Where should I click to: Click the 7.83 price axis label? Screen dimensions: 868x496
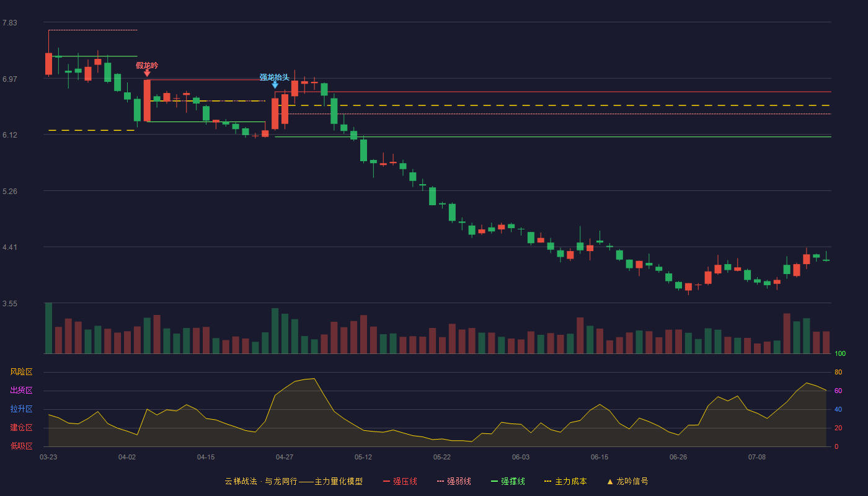coord(9,23)
